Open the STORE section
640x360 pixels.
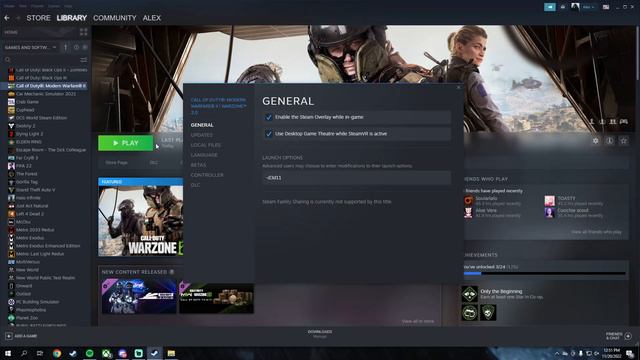click(x=38, y=18)
